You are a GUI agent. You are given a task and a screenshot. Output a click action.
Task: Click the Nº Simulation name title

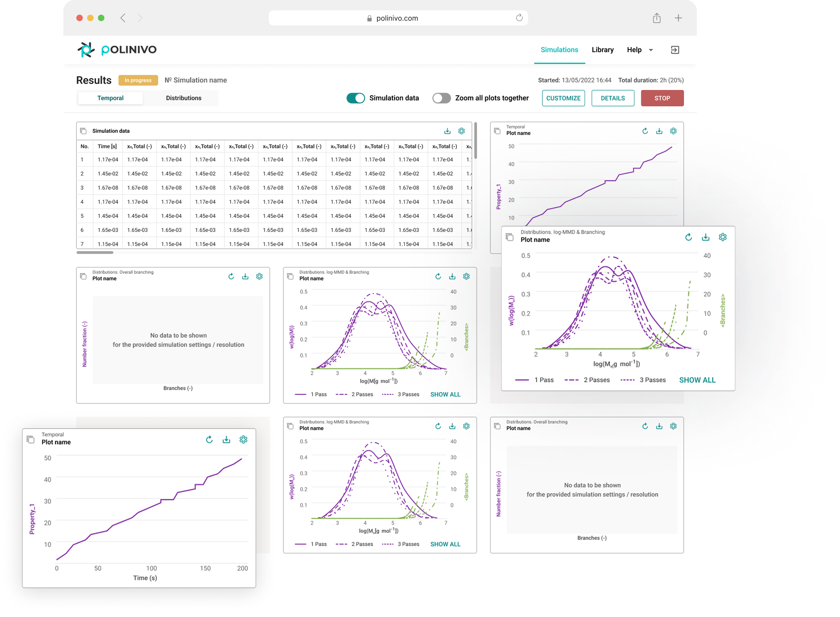pos(196,80)
